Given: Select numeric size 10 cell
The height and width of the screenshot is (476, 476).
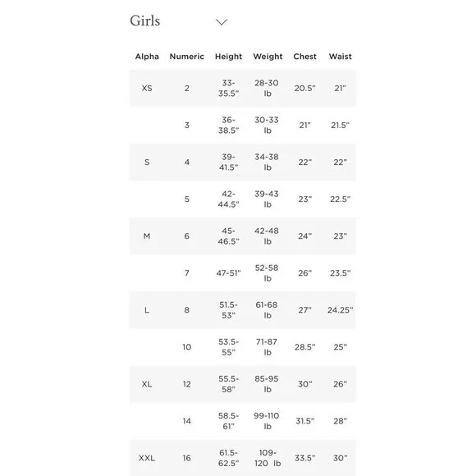Looking at the screenshot, I should point(186,347).
